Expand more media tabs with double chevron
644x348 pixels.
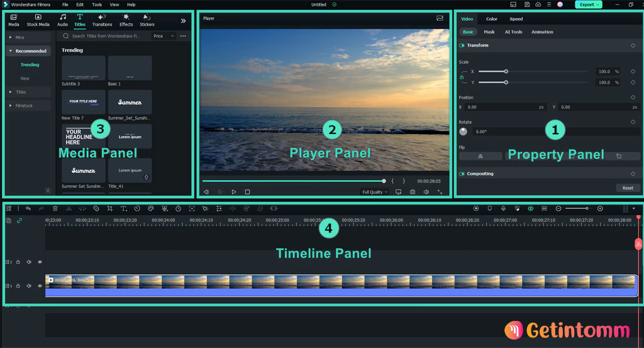[183, 21]
